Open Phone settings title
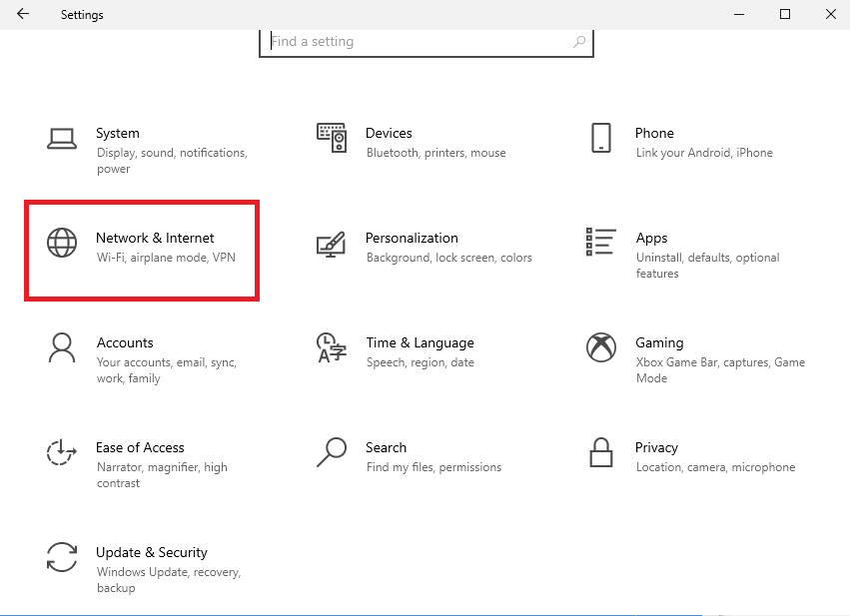The width and height of the screenshot is (850, 616). (654, 133)
